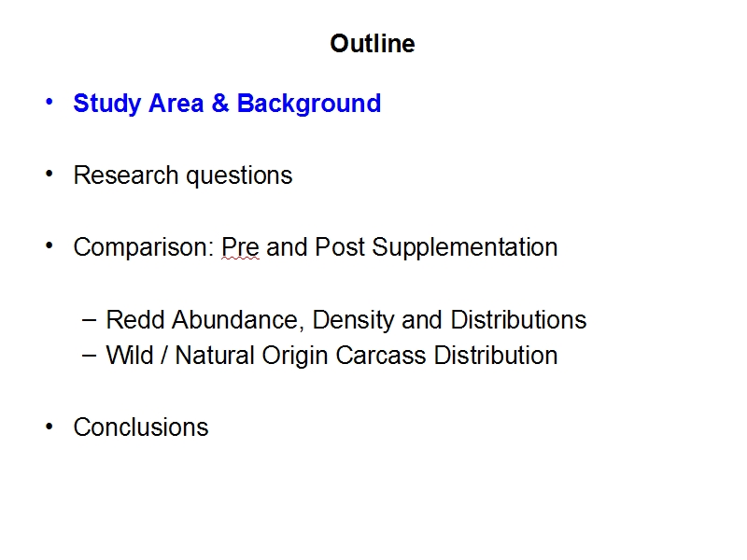Click the word "Research" in second bullet

[126, 175]
